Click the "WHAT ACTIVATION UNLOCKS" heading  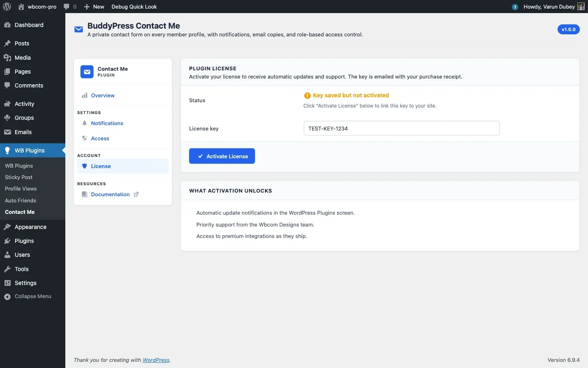[230, 191]
